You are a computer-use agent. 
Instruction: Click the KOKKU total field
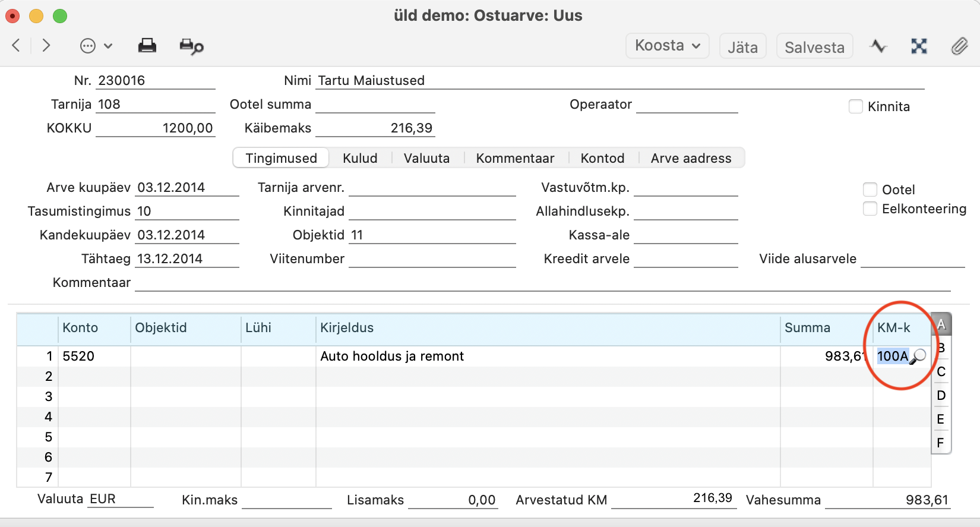pos(156,128)
